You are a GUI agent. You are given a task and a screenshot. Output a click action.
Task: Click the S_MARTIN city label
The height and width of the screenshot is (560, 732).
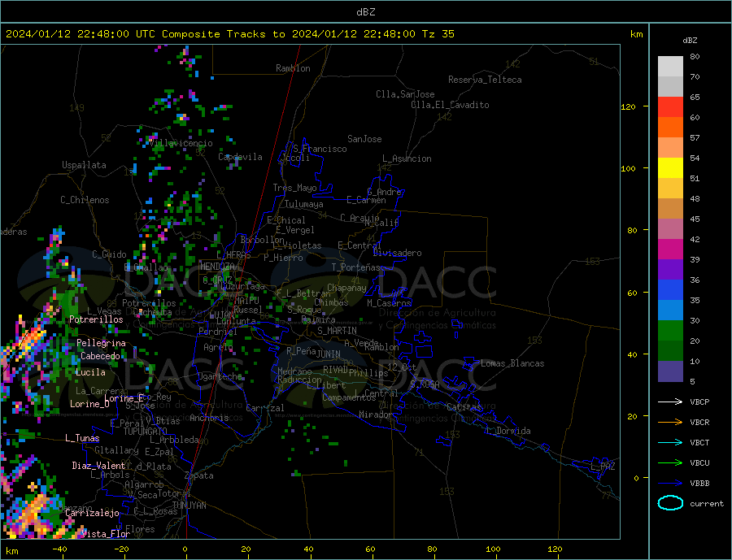pyautogui.click(x=337, y=330)
